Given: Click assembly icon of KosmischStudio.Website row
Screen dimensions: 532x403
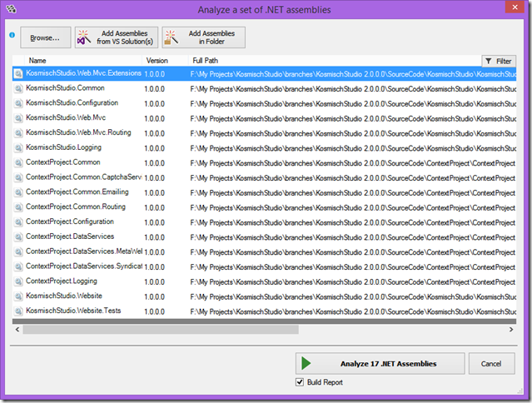Looking at the screenshot, I should (18, 296).
